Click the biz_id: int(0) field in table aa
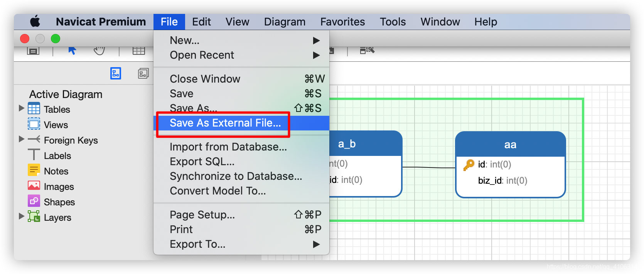The width and height of the screenshot is (644, 274). pyautogui.click(x=502, y=181)
